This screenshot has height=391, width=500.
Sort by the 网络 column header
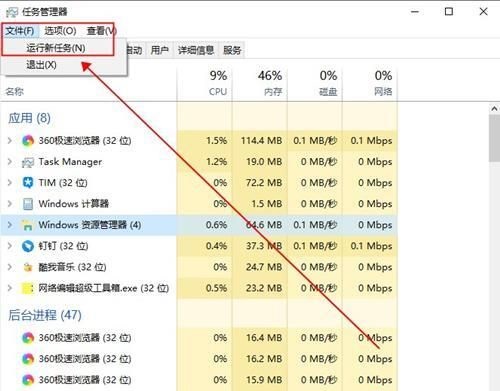pos(370,83)
